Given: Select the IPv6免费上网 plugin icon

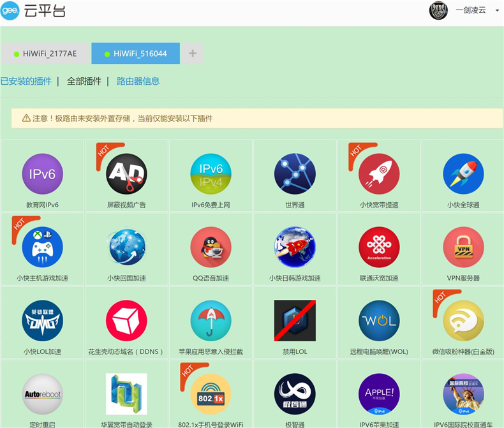Looking at the screenshot, I should 211,174.
